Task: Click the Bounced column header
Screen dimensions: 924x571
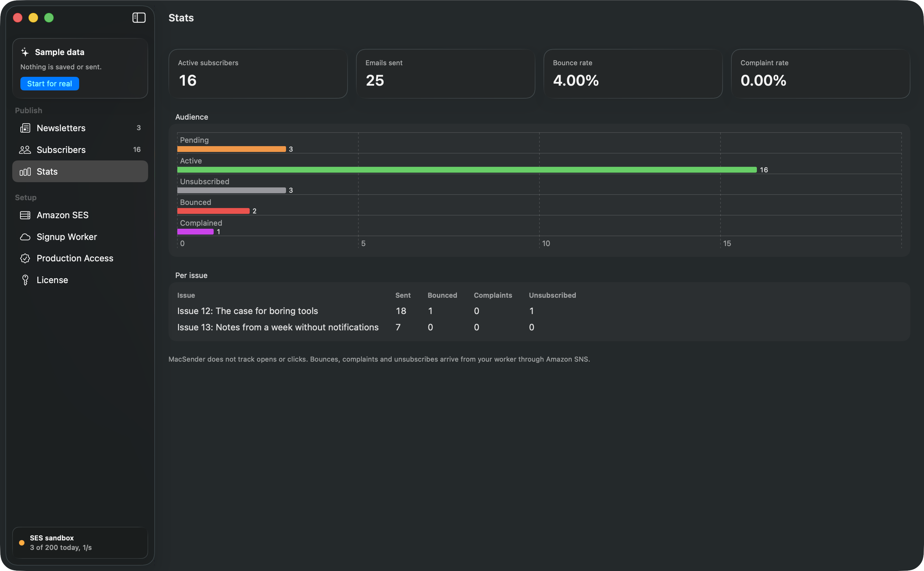Action: (442, 295)
